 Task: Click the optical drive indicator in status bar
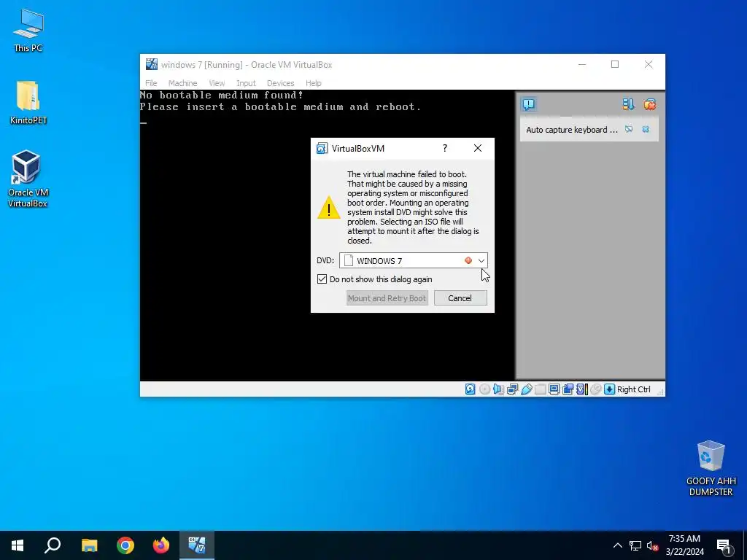click(x=484, y=389)
